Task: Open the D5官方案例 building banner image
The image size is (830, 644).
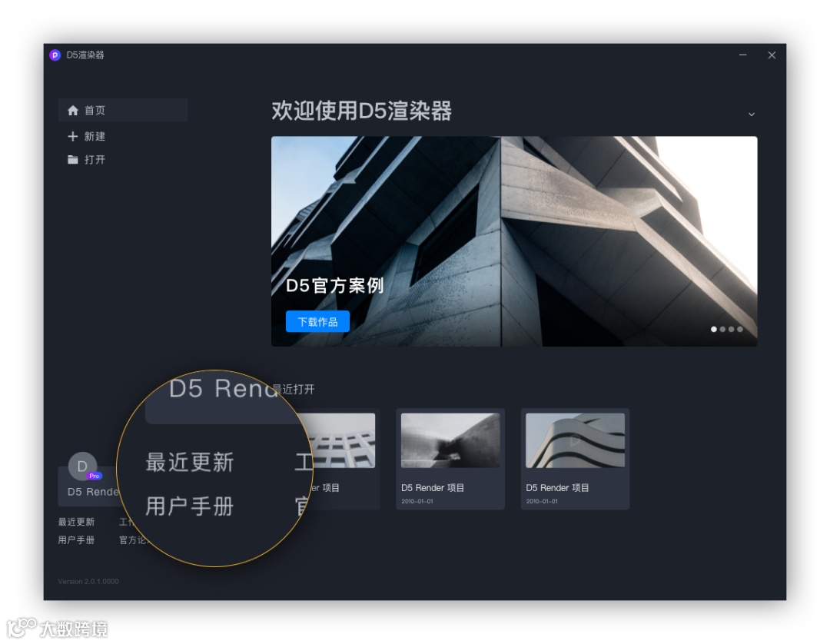Action: click(x=514, y=241)
